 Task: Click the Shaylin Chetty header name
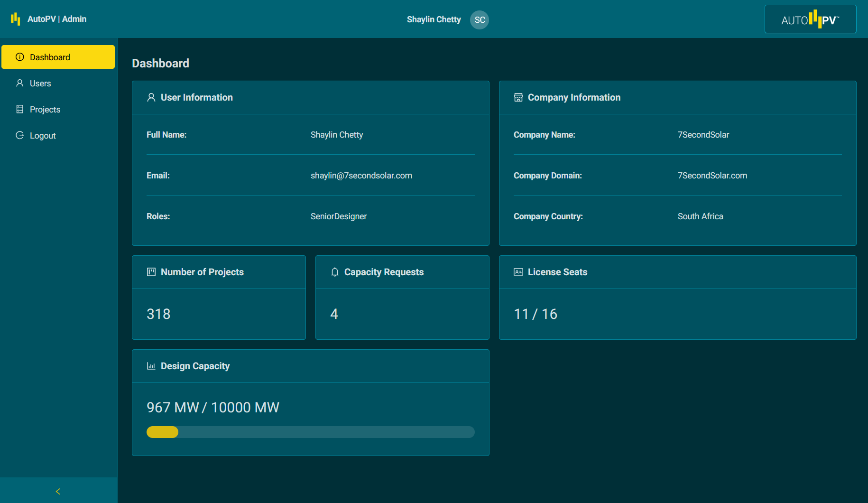(434, 19)
